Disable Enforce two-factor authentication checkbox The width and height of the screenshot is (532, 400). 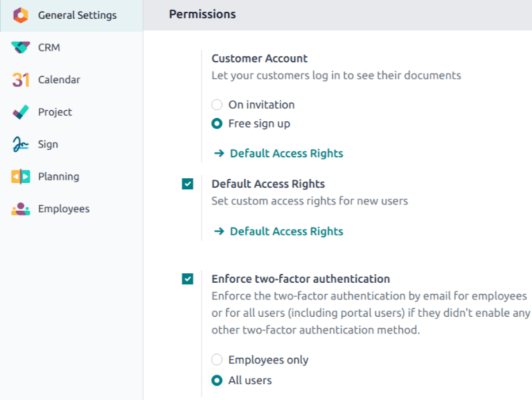[x=188, y=279]
